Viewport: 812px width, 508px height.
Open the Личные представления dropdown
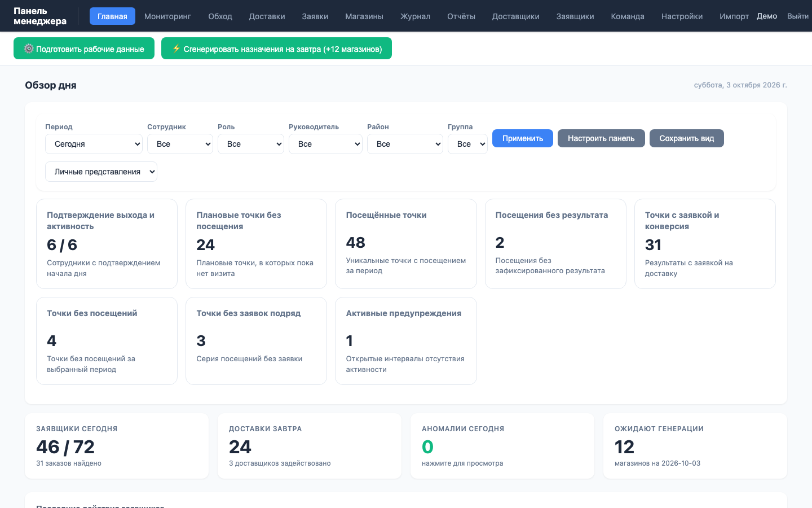(101, 172)
